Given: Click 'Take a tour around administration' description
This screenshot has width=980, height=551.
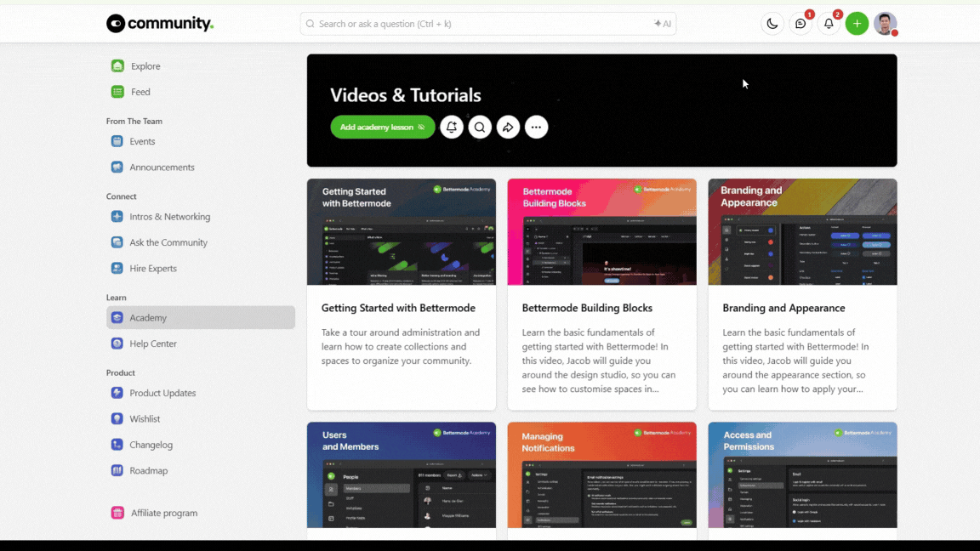Looking at the screenshot, I should (401, 347).
